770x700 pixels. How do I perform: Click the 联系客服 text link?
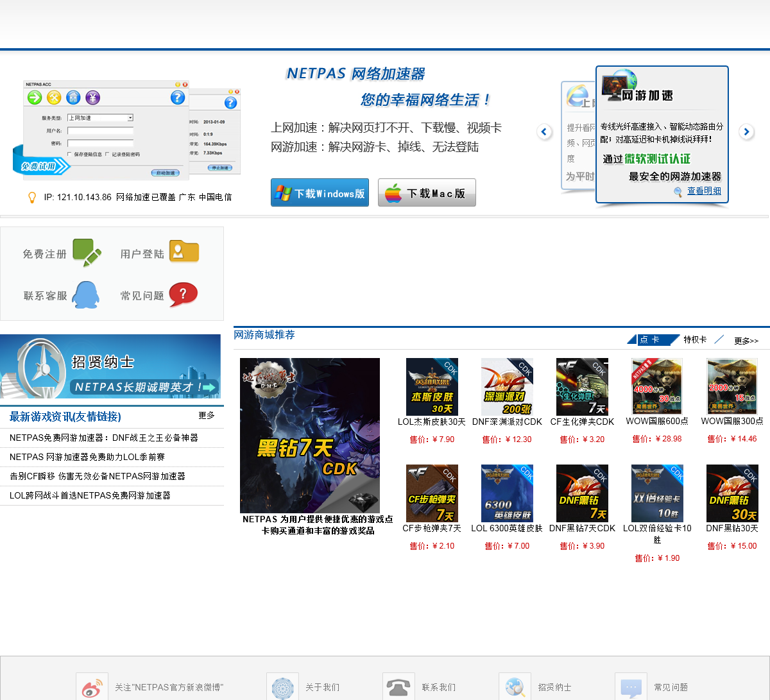coord(46,296)
